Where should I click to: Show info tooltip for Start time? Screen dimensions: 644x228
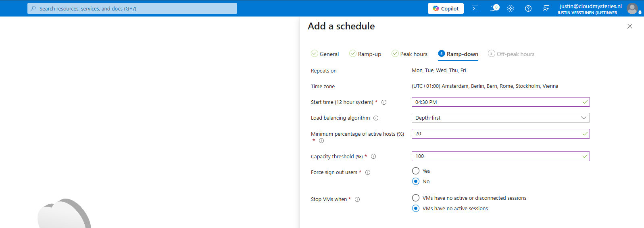click(384, 102)
